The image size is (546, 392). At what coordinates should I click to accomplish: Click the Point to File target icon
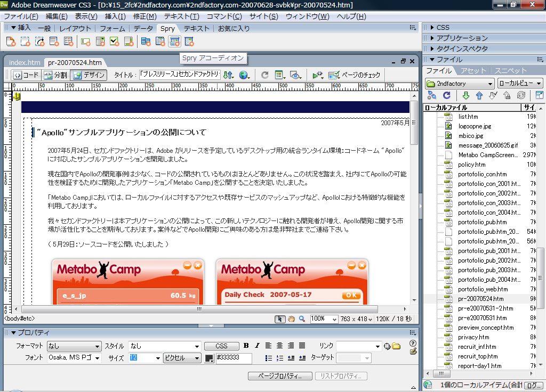(x=387, y=346)
